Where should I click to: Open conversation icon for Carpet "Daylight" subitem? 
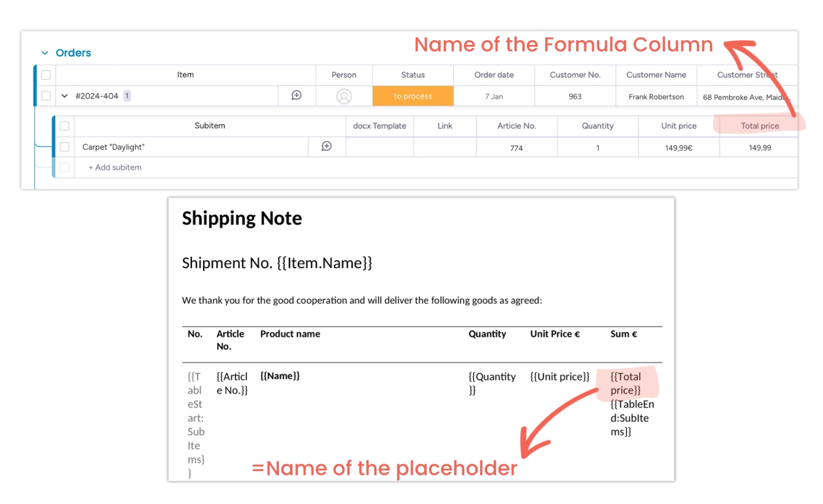click(x=326, y=147)
